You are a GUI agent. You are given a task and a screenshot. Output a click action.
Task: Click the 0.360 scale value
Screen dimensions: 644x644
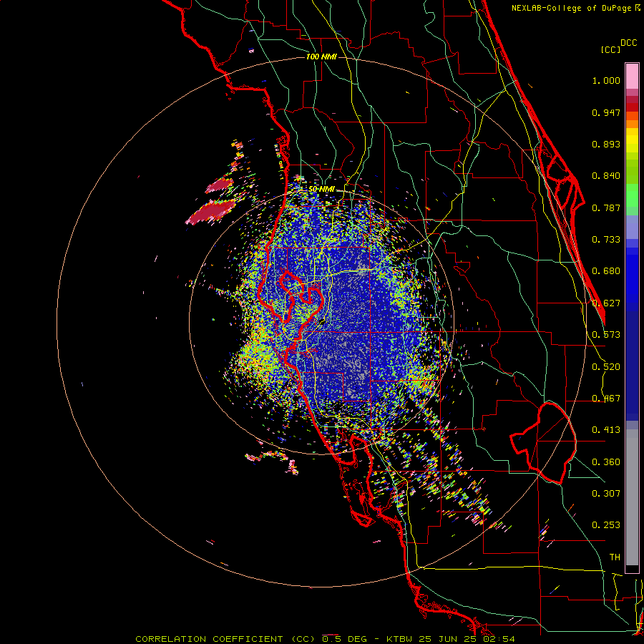[x=606, y=462]
